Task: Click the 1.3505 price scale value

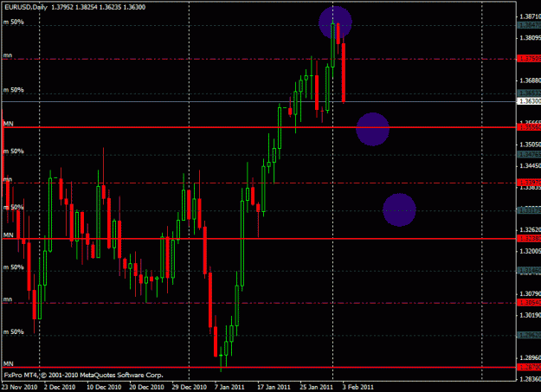Action: [530, 145]
